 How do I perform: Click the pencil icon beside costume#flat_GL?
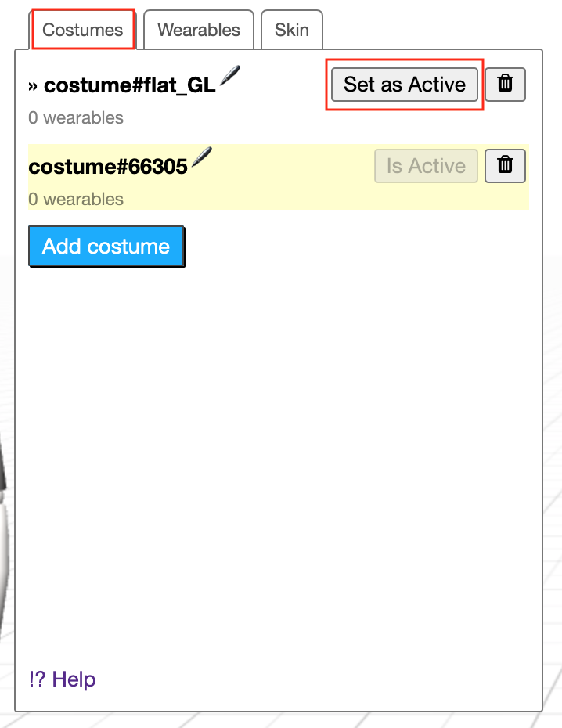pyautogui.click(x=229, y=76)
